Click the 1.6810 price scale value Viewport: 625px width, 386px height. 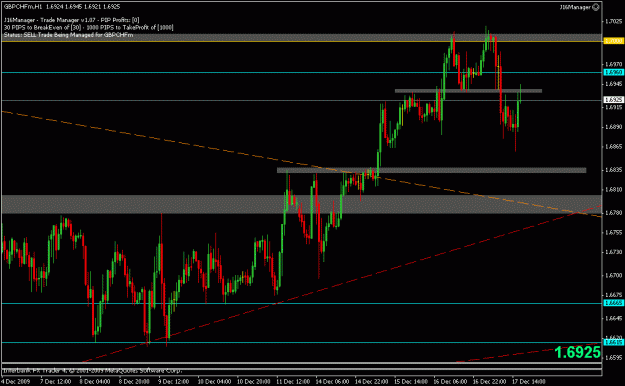tap(614, 189)
